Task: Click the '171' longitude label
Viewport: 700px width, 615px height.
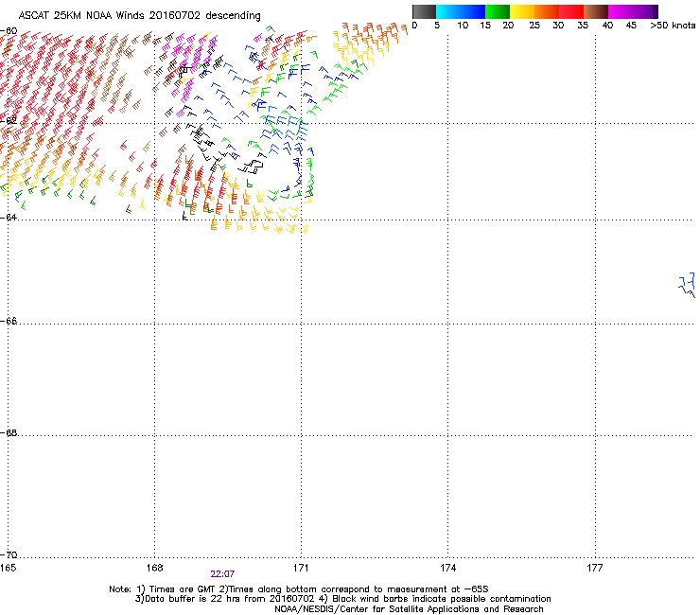Action: tap(301, 568)
